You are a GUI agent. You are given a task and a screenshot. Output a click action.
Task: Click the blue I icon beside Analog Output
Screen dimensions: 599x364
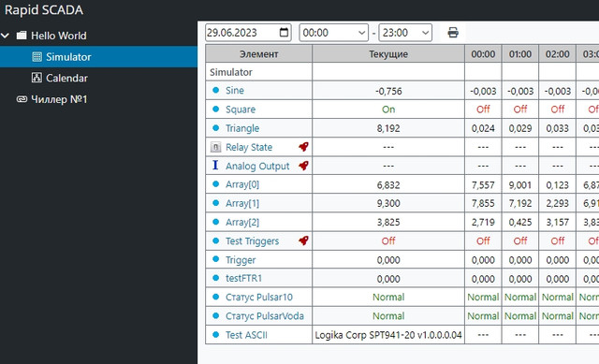(215, 166)
